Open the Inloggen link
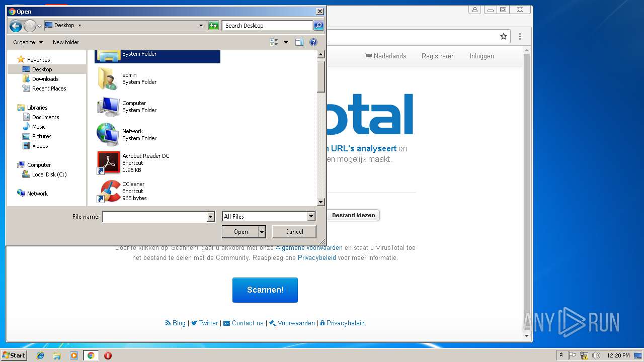644x362 pixels. pyautogui.click(x=482, y=56)
